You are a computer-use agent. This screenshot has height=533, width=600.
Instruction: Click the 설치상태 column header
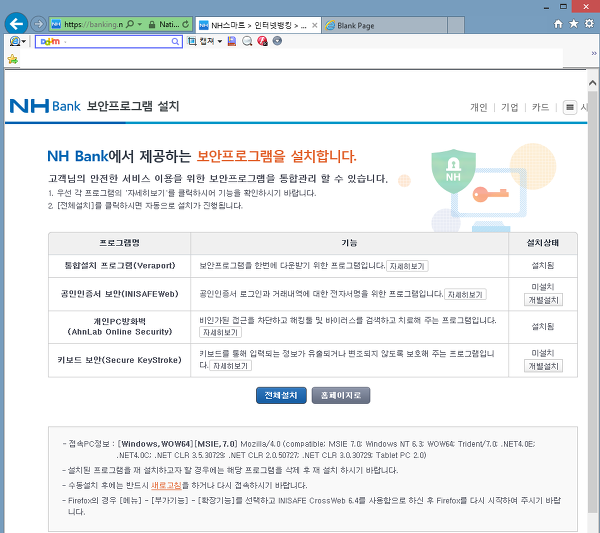(543, 243)
